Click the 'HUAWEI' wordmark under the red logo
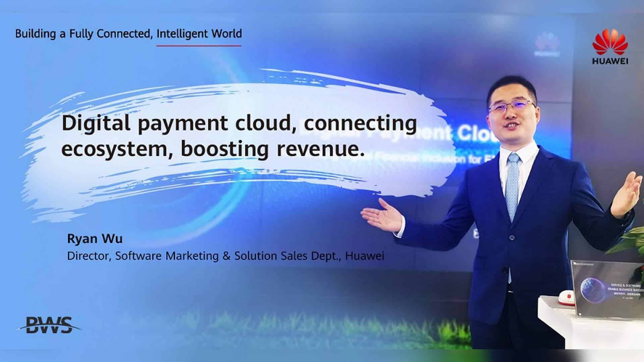 pyautogui.click(x=610, y=61)
